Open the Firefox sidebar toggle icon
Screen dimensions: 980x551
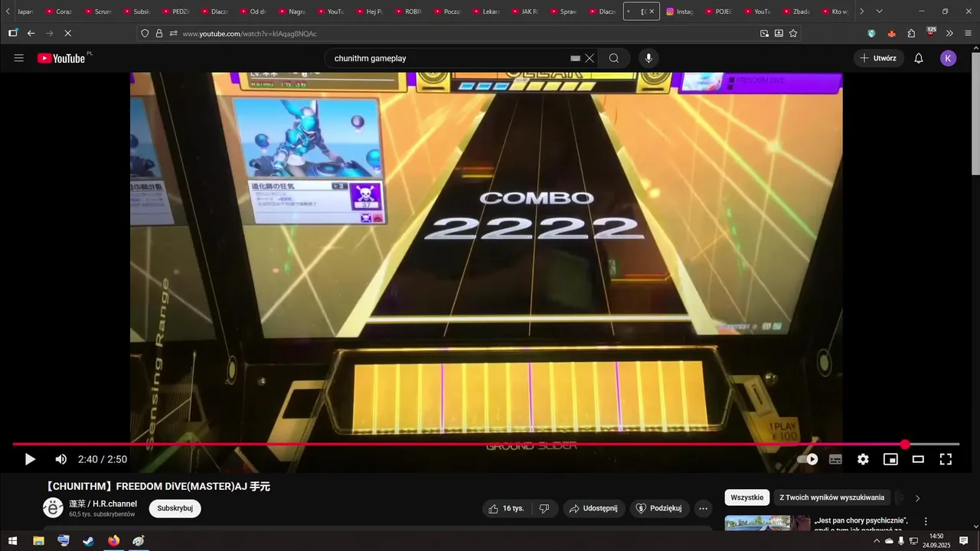point(13,34)
